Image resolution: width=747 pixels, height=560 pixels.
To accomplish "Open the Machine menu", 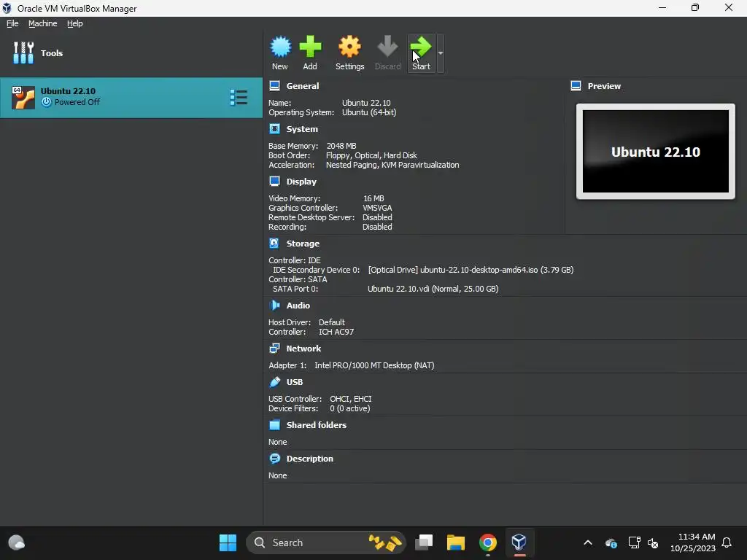I will click(42, 23).
